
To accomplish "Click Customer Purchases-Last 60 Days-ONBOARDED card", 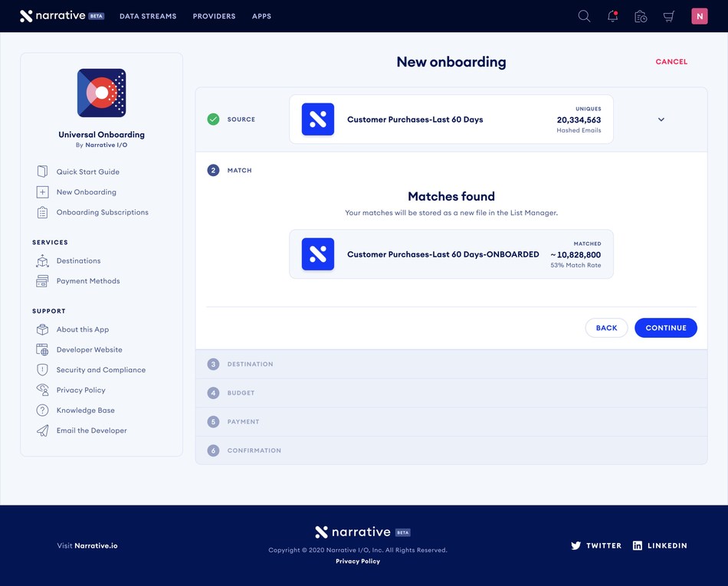I will click(451, 254).
